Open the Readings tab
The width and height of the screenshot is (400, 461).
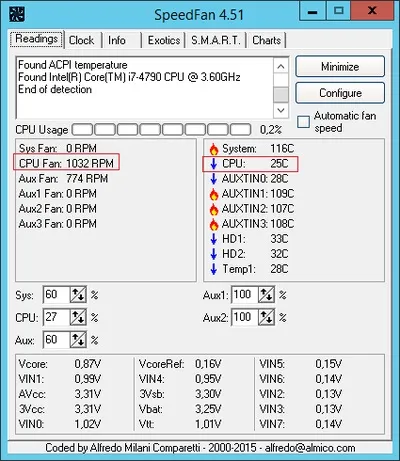[x=37, y=39]
